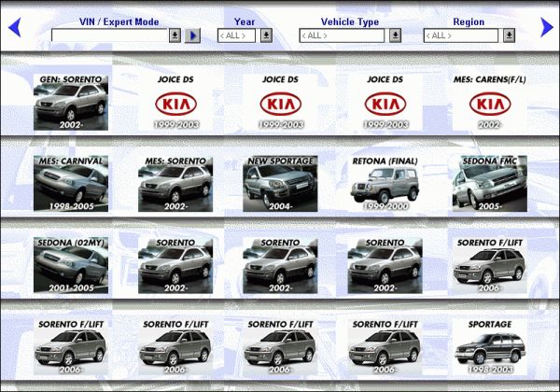
Task: Open the Region dropdown arrow
Action: (x=510, y=35)
